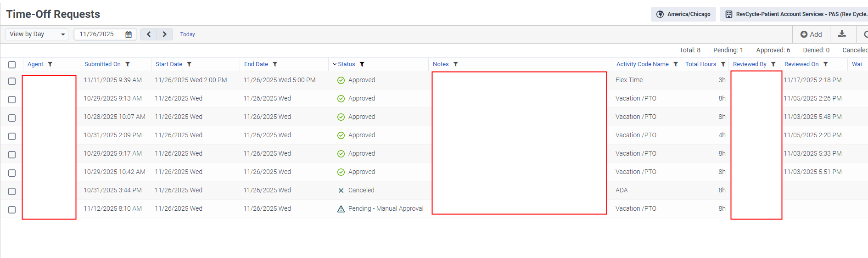Click the Add button
The width and height of the screenshot is (868, 258).
[811, 34]
